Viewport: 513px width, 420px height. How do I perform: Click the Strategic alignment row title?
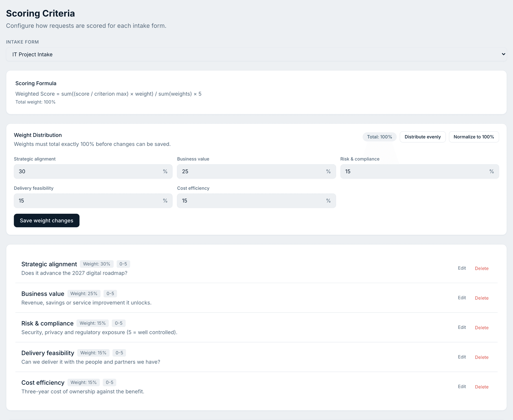(49, 264)
